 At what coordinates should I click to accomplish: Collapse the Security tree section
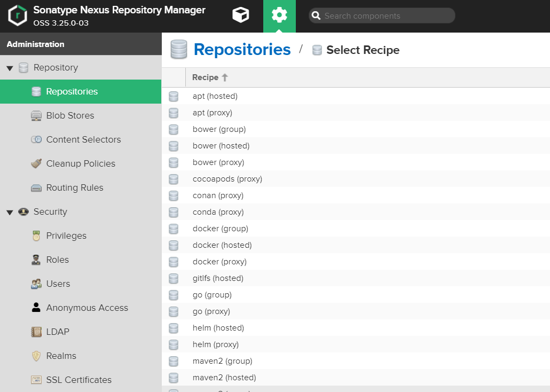coord(10,213)
